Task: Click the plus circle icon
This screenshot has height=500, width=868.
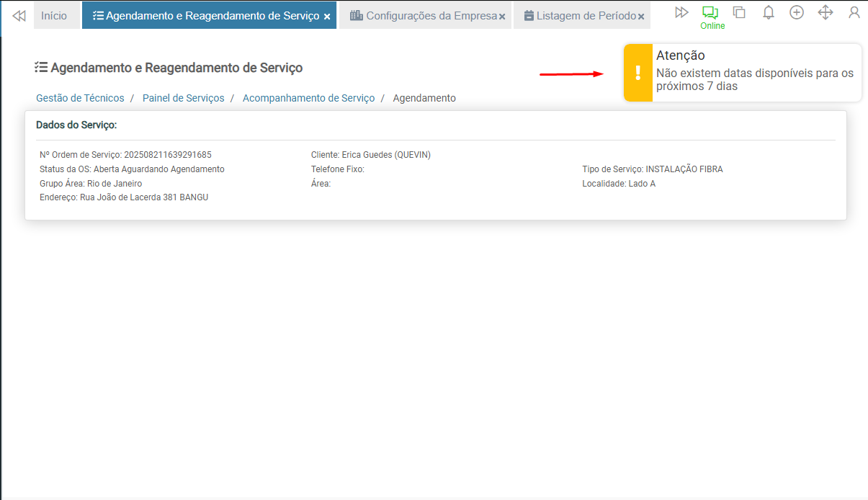Action: coord(797,12)
